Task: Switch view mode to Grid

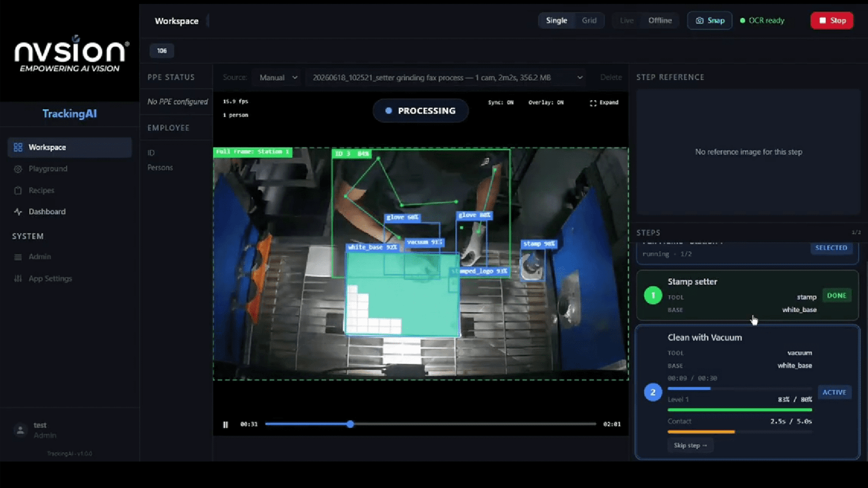Action: pyautogui.click(x=589, y=21)
